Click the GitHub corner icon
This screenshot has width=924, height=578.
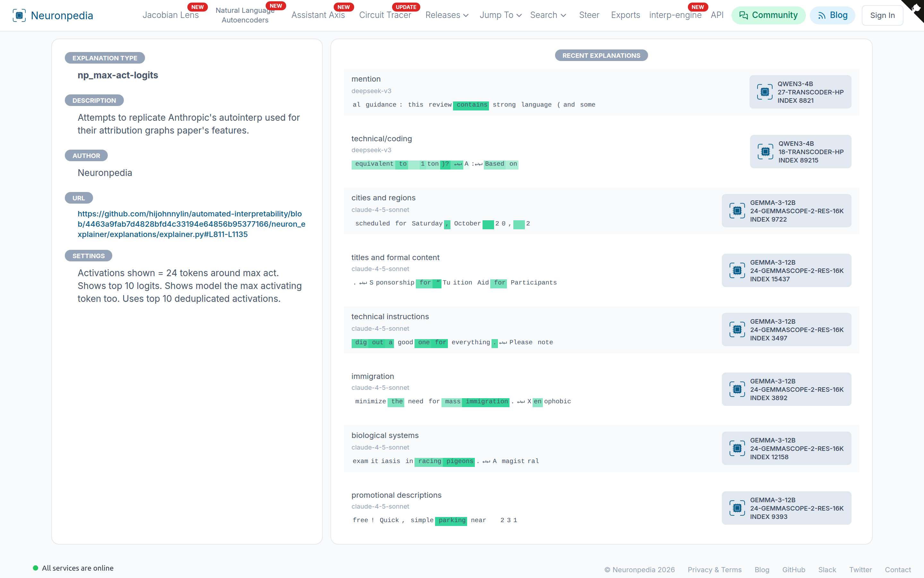[x=915, y=8]
